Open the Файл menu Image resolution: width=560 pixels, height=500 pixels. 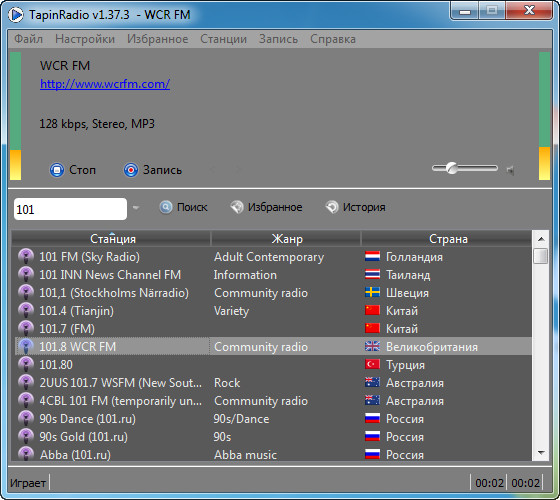pyautogui.click(x=28, y=39)
